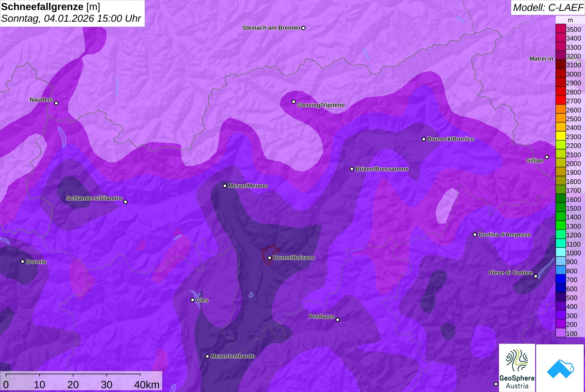Choose the Brixen/Bressanone map marker

pos(352,169)
